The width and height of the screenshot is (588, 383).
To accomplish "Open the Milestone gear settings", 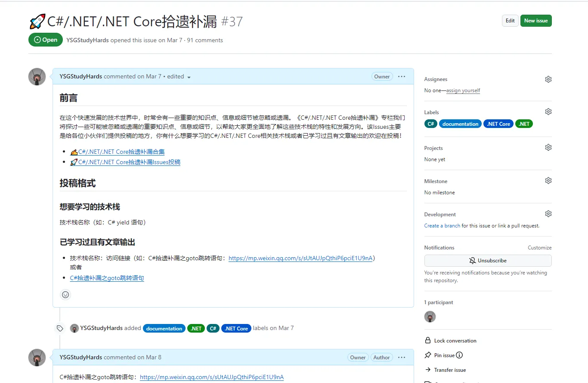I will point(548,181).
